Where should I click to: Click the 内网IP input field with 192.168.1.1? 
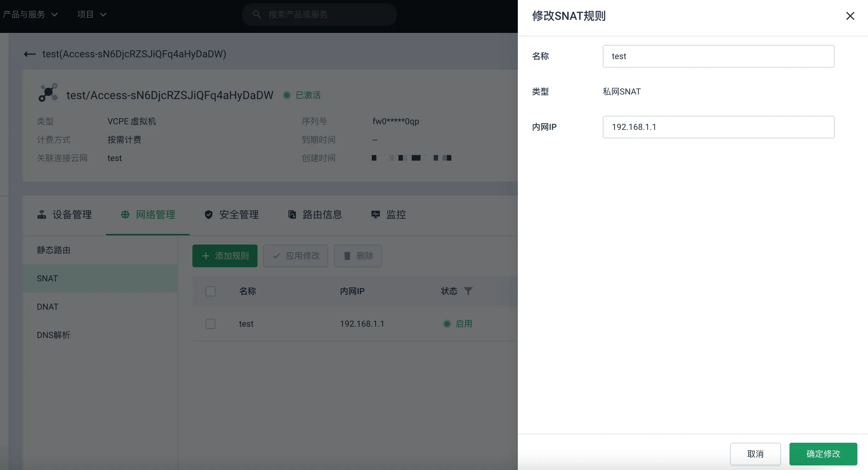pyautogui.click(x=718, y=127)
